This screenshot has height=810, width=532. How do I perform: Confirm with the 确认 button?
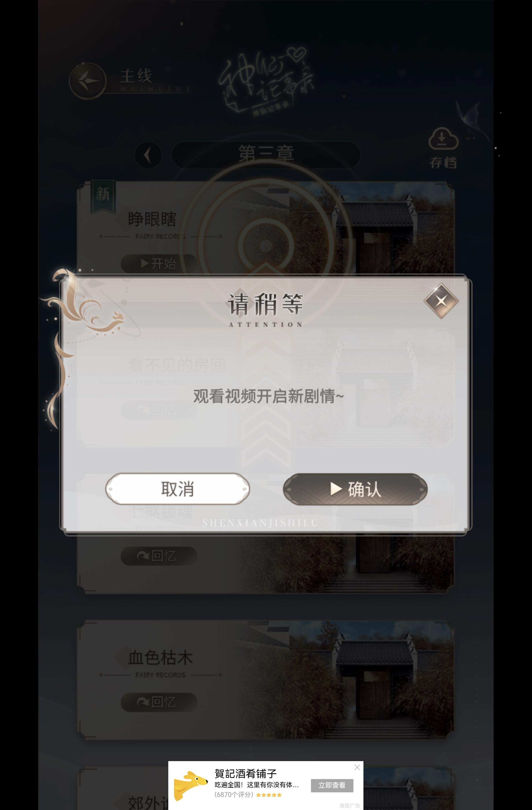point(355,489)
